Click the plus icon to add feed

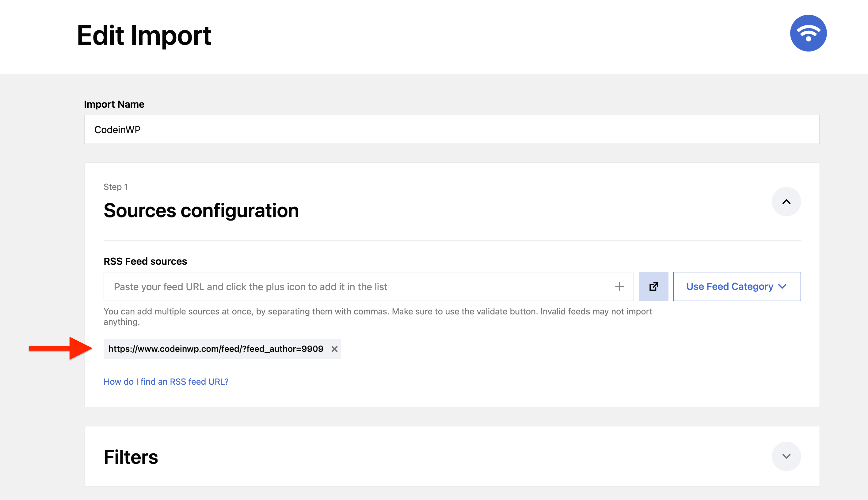point(619,287)
